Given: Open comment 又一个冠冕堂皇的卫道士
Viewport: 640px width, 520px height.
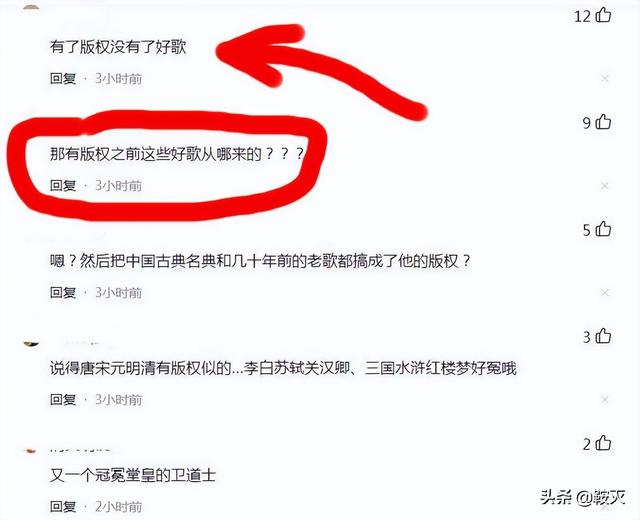Looking at the screenshot, I should coord(133,475).
